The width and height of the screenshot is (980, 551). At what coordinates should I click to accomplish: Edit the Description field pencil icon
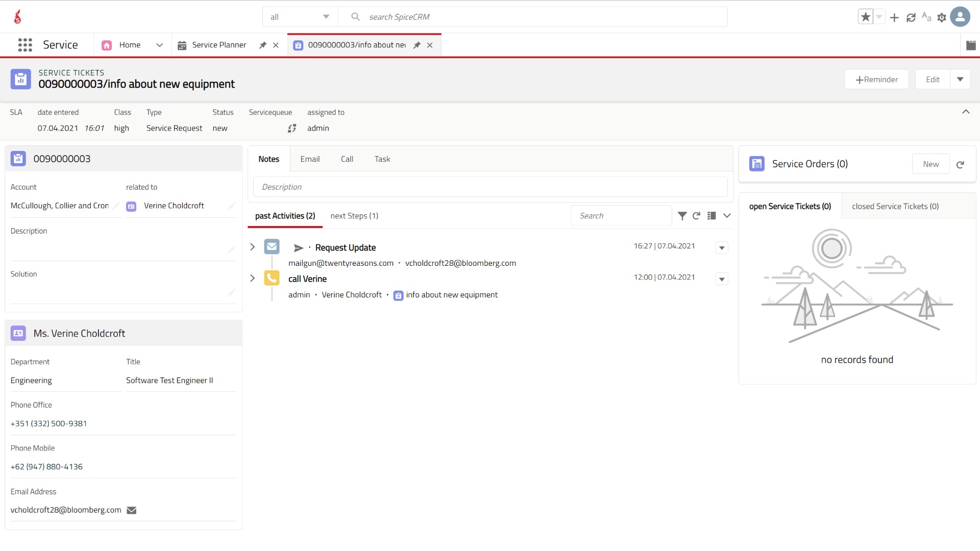coord(232,249)
